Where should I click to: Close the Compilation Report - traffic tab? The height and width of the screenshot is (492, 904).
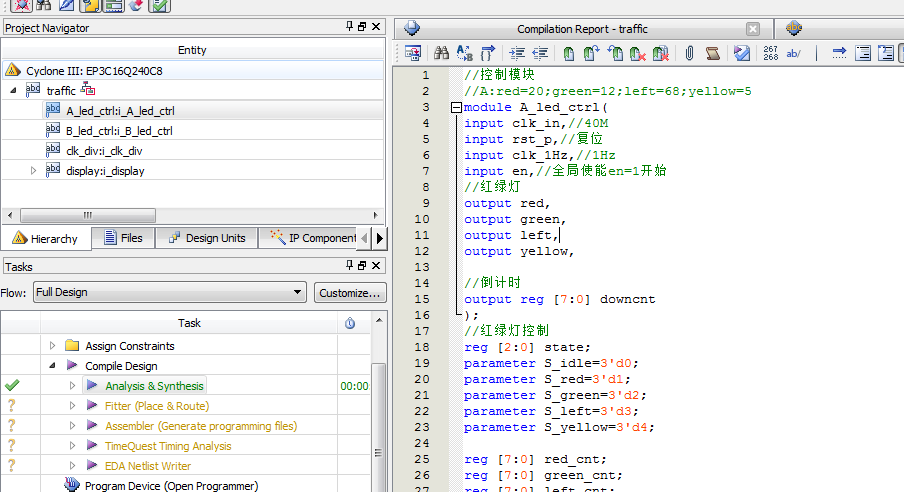pyautogui.click(x=752, y=29)
